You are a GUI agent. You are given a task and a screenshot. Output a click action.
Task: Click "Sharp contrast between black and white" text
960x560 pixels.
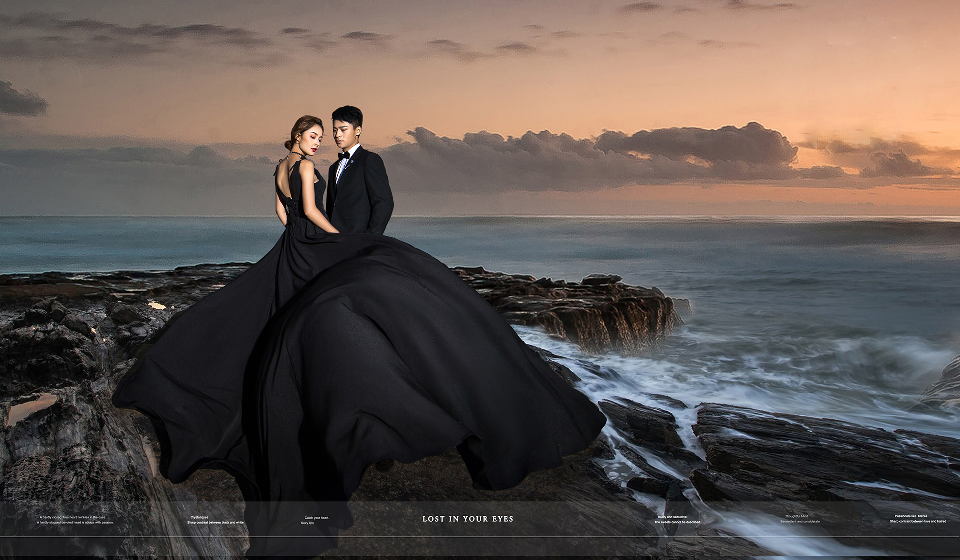coord(215,523)
